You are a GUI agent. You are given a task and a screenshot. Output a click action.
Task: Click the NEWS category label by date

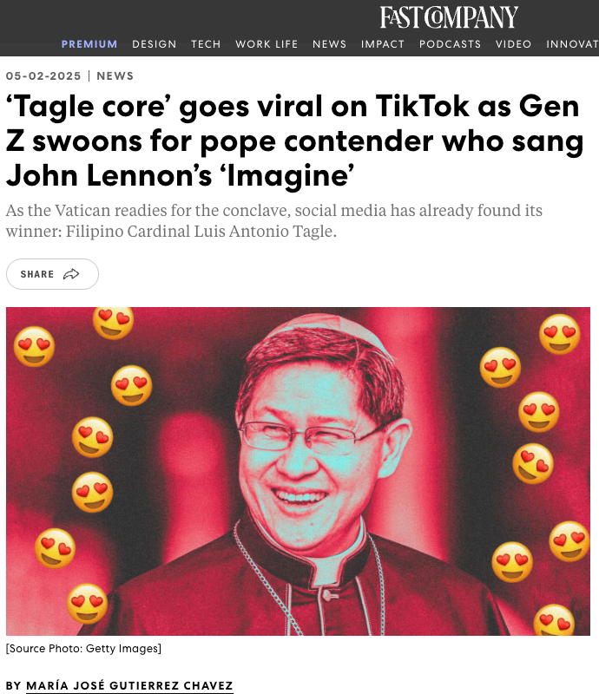click(x=115, y=75)
